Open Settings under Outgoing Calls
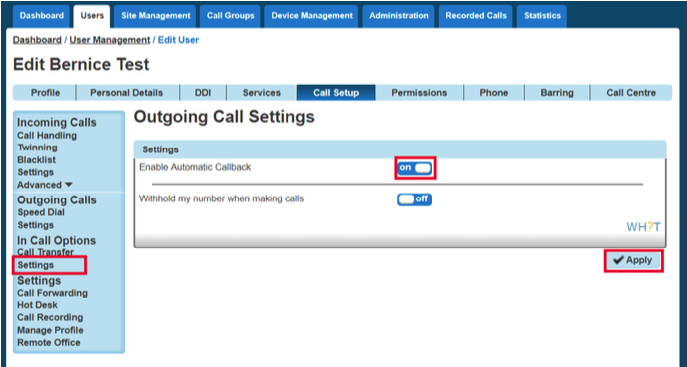 (x=35, y=225)
